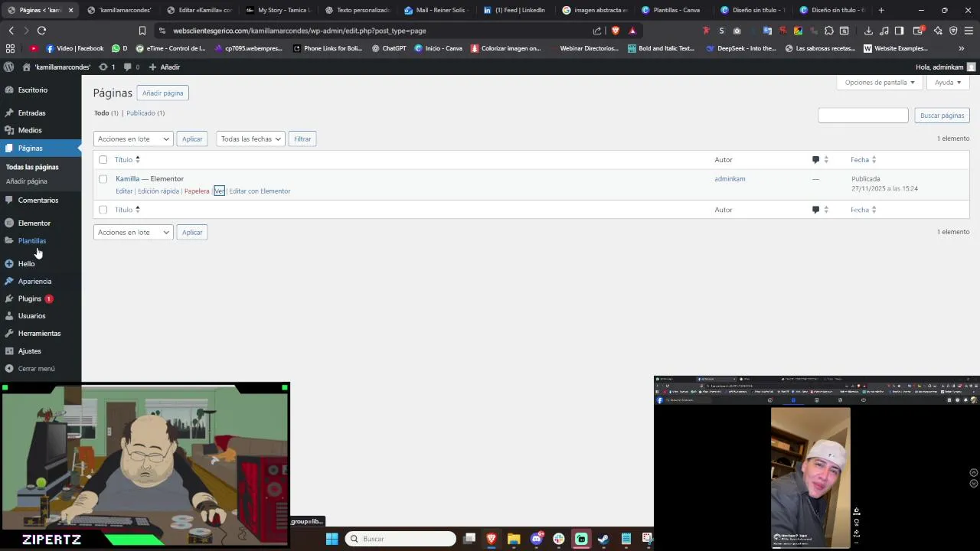980x551 pixels.
Task: Sort by Fecha in table header
Action: [x=863, y=159]
